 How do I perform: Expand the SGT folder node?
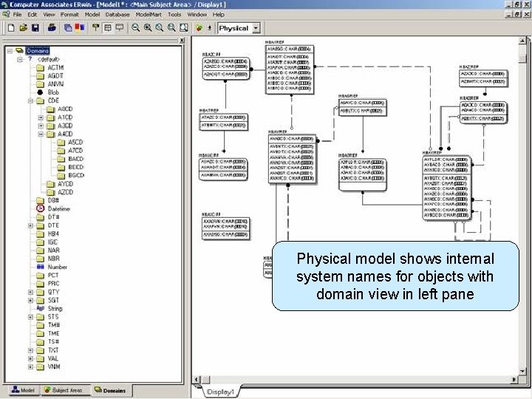click(30, 300)
